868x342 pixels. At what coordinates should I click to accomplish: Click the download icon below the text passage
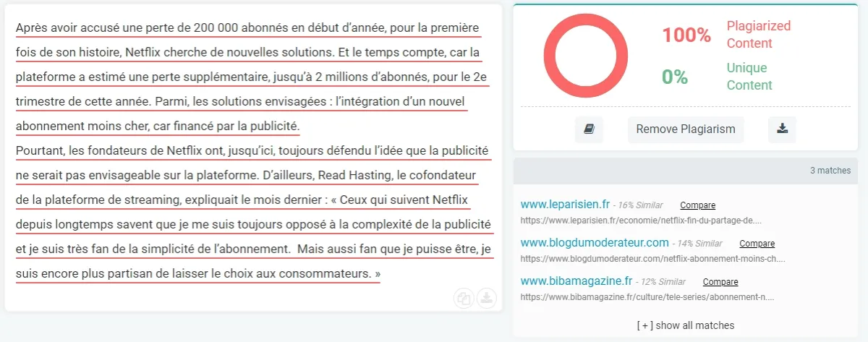[488, 298]
